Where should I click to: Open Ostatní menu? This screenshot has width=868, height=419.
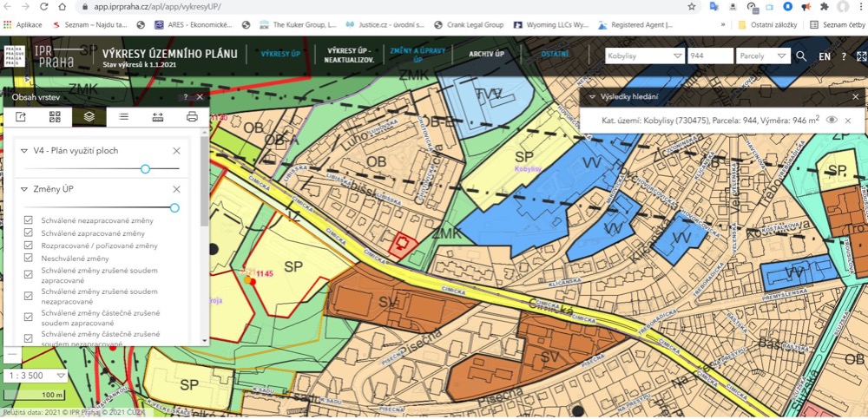[556, 55]
